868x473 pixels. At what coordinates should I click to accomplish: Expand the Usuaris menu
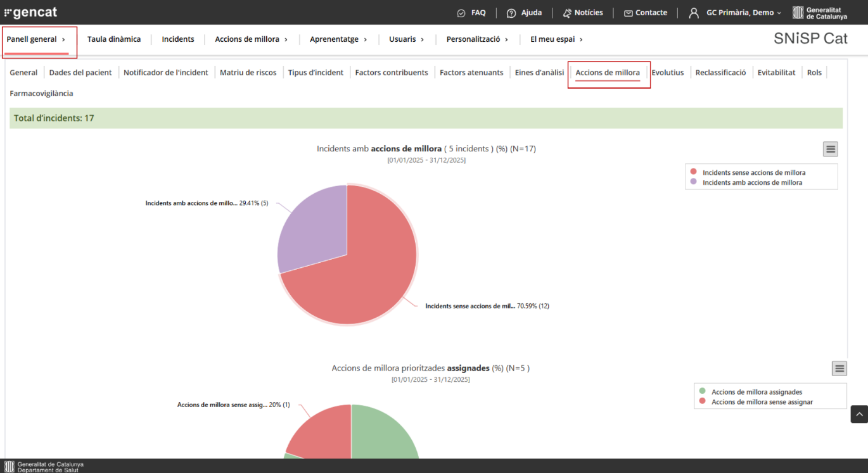click(x=407, y=39)
